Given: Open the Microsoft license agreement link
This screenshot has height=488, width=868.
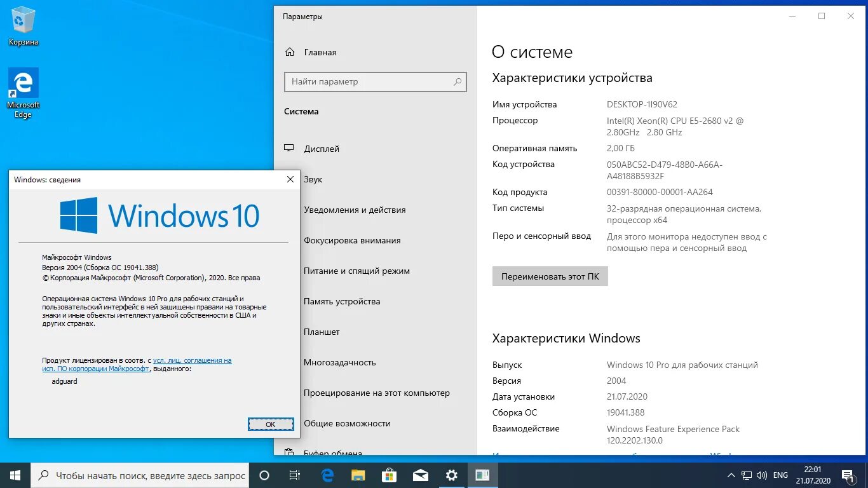Looking at the screenshot, I should coord(137,364).
